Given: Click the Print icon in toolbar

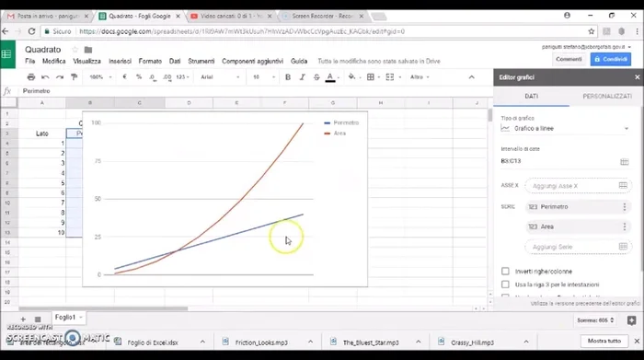Looking at the screenshot, I should click(x=30, y=76).
